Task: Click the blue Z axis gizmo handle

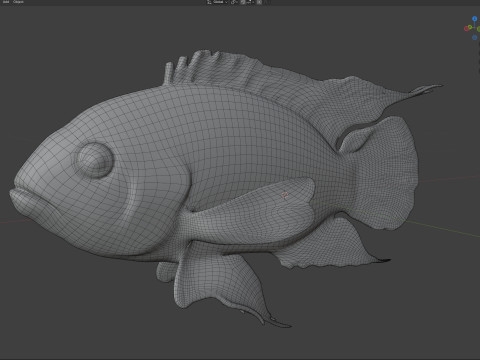Action: [475, 19]
